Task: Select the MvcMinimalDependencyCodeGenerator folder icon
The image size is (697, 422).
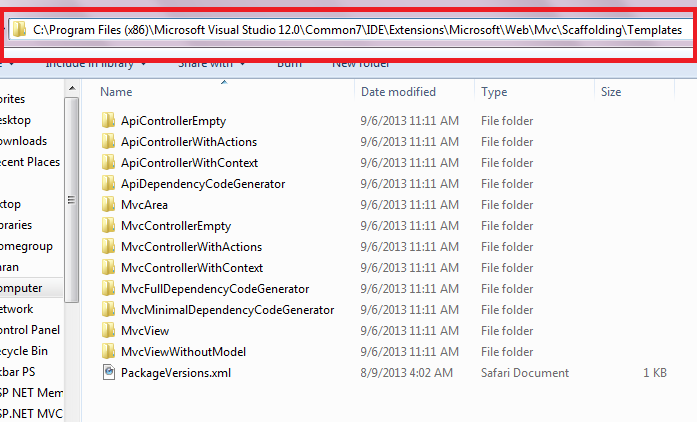Action: click(108, 309)
